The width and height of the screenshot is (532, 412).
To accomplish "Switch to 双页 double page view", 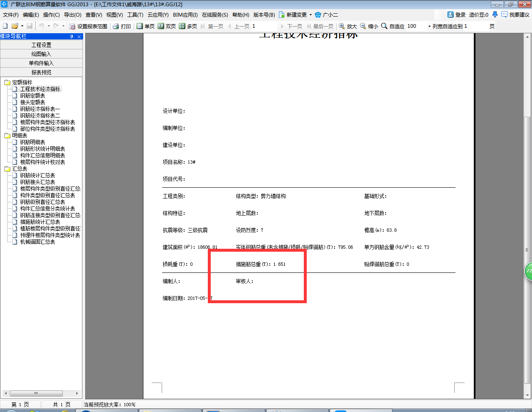I will click(167, 26).
